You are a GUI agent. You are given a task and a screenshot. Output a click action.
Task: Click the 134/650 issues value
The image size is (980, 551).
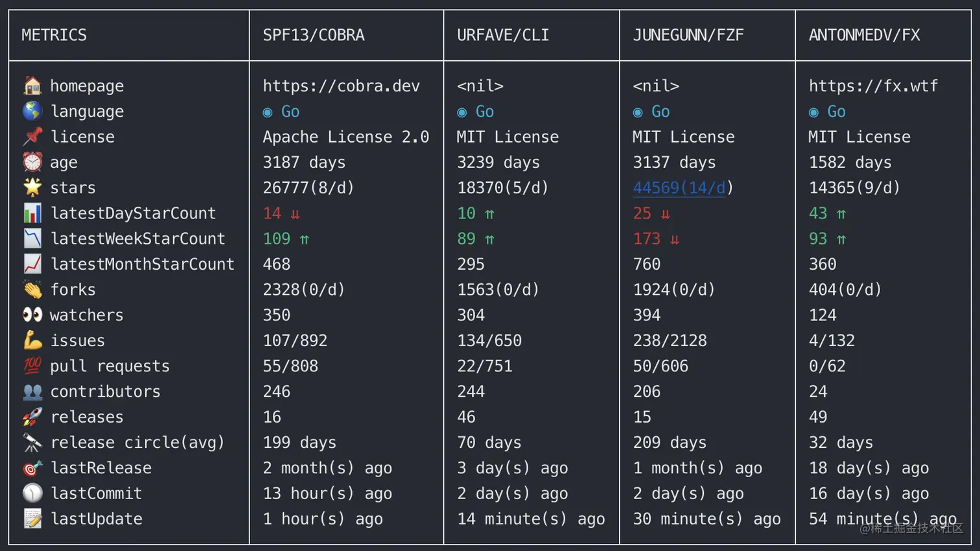489,340
